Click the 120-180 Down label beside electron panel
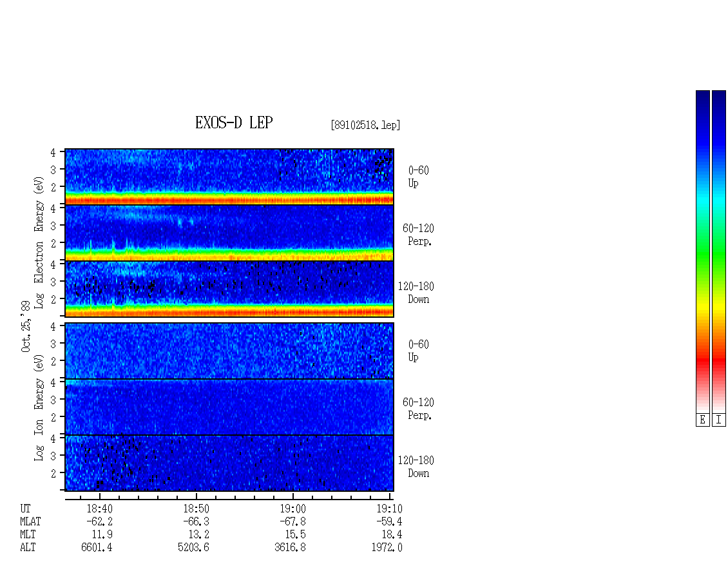The height and width of the screenshot is (564, 728). pyautogui.click(x=416, y=293)
